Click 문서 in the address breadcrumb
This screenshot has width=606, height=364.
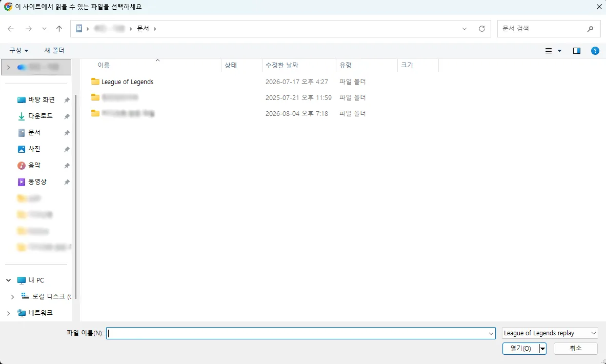pyautogui.click(x=143, y=29)
